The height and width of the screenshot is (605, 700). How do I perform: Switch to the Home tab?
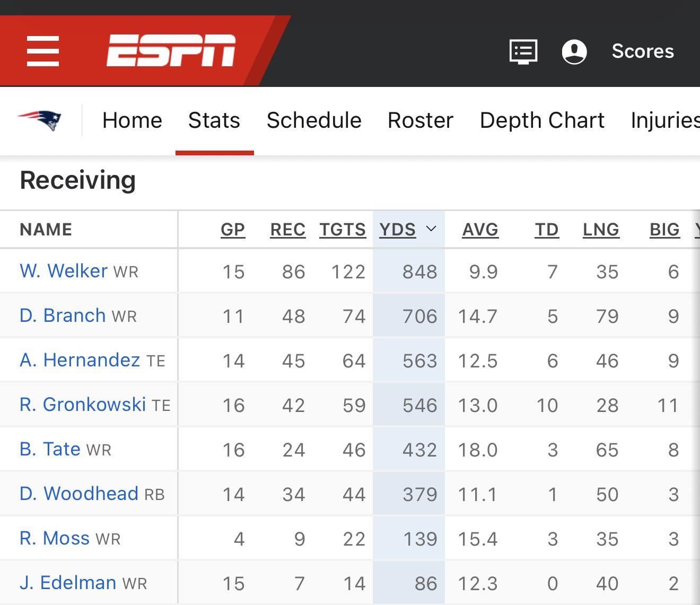pyautogui.click(x=132, y=120)
